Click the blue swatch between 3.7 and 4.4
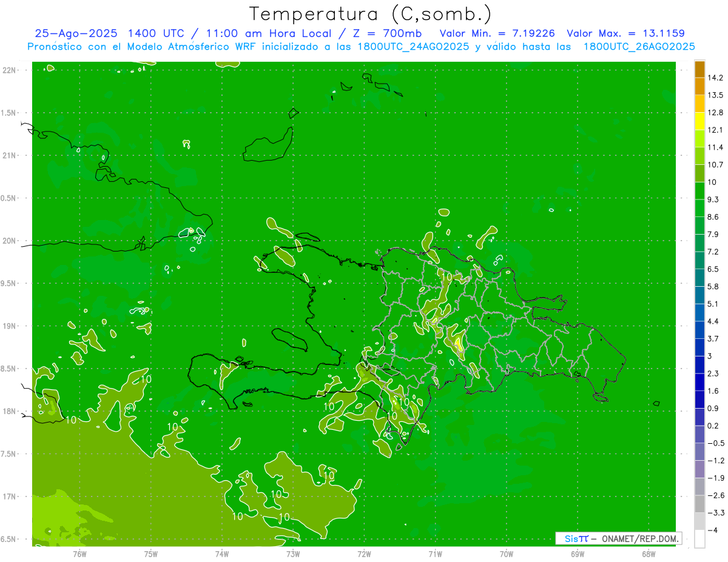The width and height of the screenshot is (728, 562). point(699,330)
